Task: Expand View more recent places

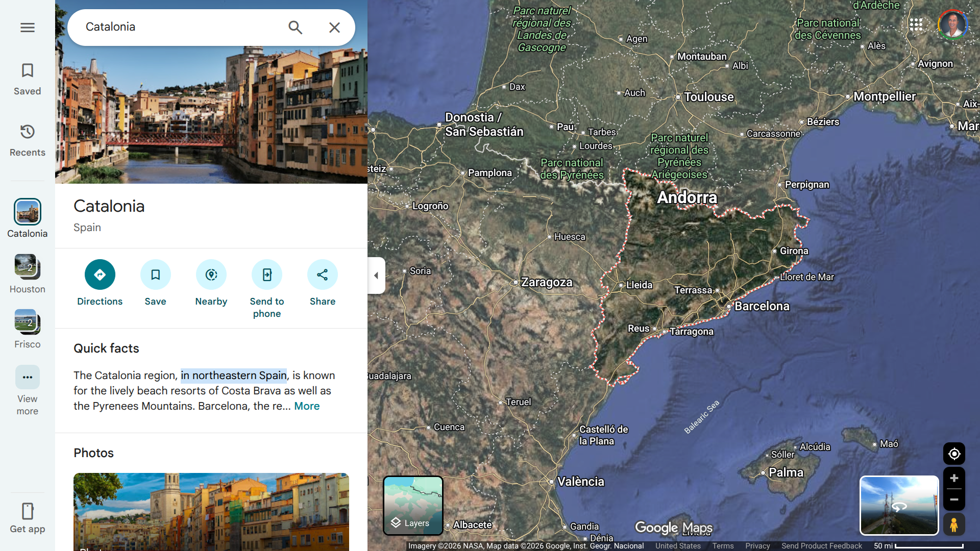Action: click(28, 378)
